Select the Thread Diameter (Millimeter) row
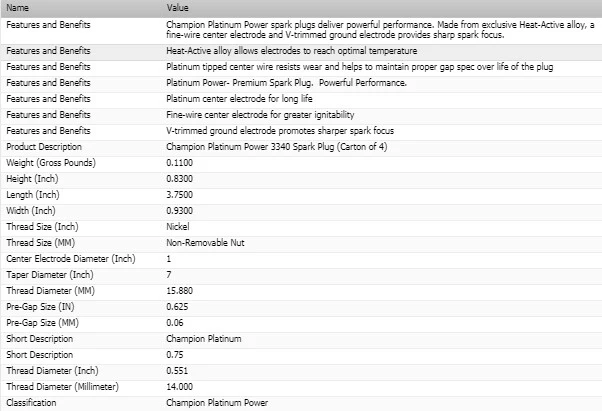This screenshot has width=602, height=411. click(x=301, y=387)
